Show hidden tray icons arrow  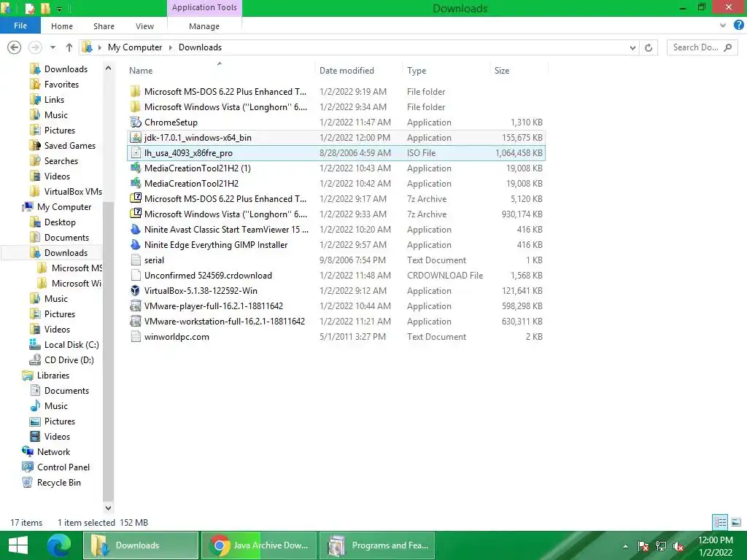625,546
